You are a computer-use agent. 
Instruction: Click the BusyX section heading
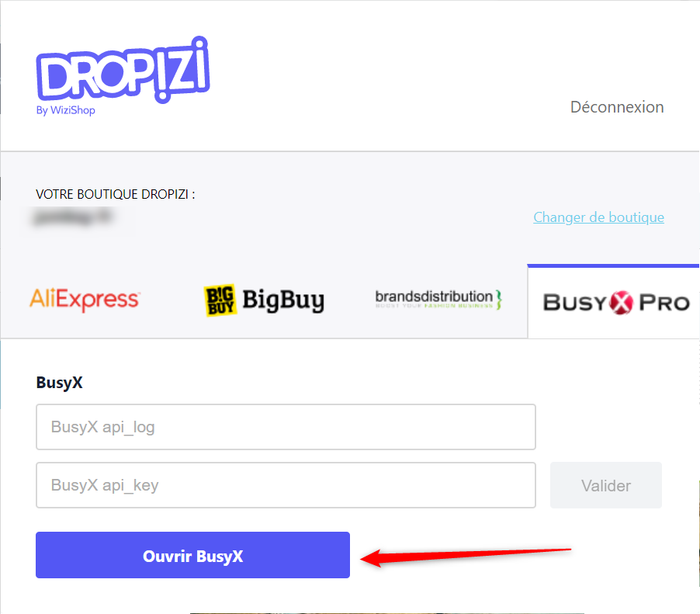click(x=60, y=383)
